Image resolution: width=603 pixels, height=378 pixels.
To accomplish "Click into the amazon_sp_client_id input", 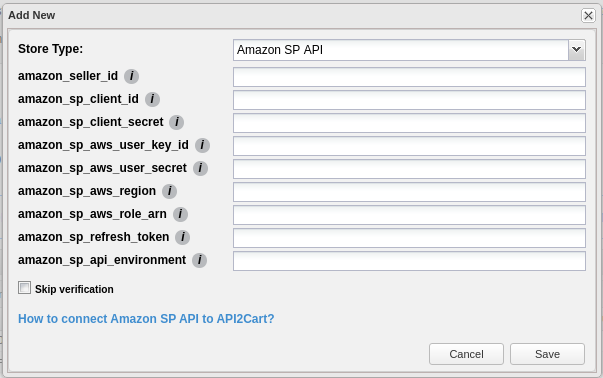I will click(x=409, y=100).
